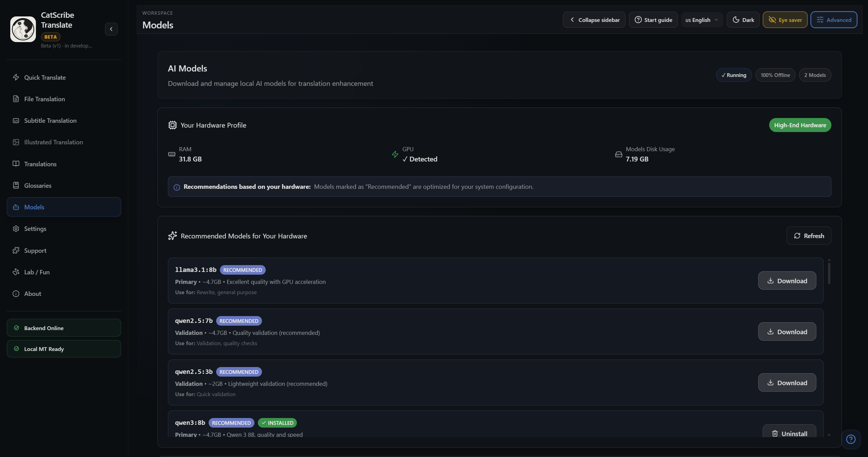Click the CatScribe Translate logo

click(23, 29)
